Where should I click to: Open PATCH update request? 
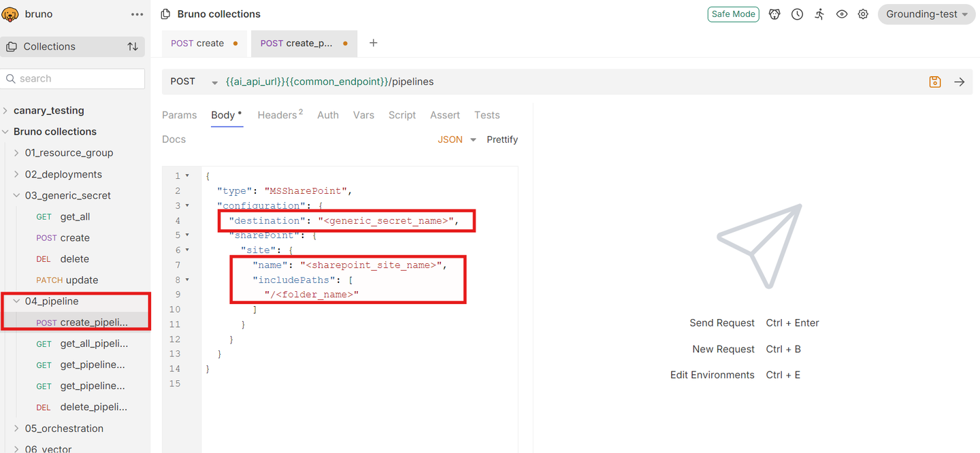coord(73,280)
